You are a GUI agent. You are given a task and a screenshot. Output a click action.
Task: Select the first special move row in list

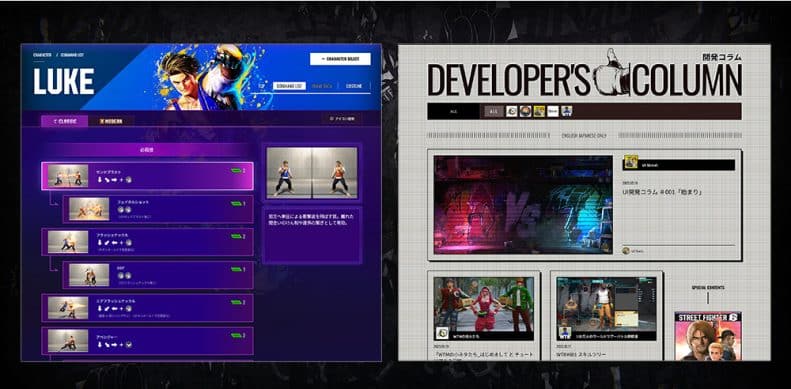click(x=147, y=176)
